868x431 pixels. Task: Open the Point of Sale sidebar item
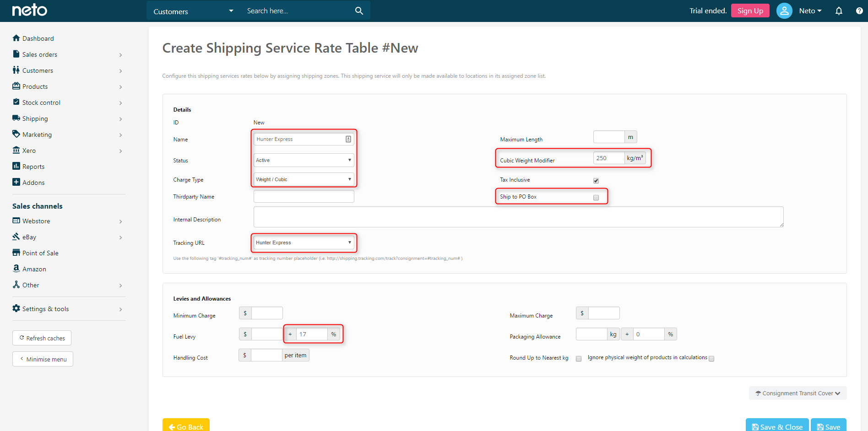pyautogui.click(x=40, y=253)
